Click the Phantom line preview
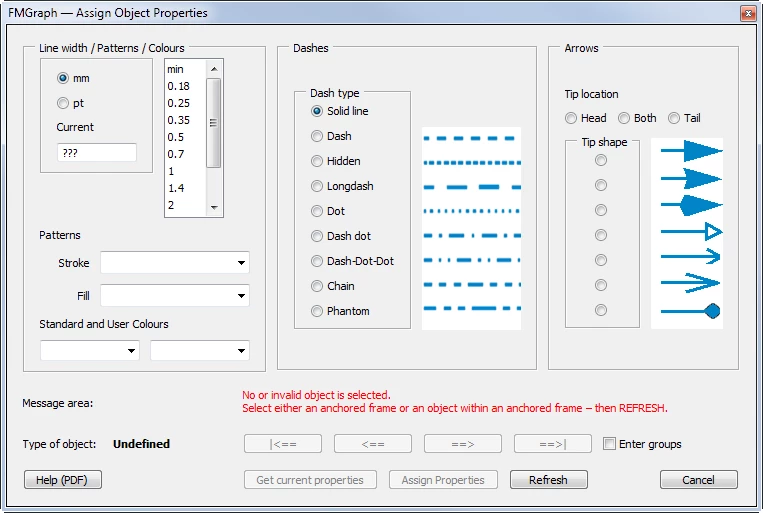 tap(472, 308)
